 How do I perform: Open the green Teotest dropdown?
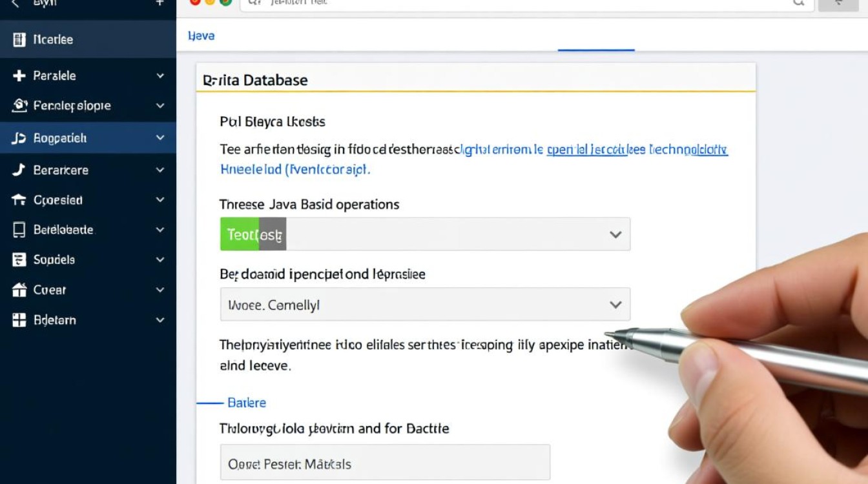pos(425,234)
